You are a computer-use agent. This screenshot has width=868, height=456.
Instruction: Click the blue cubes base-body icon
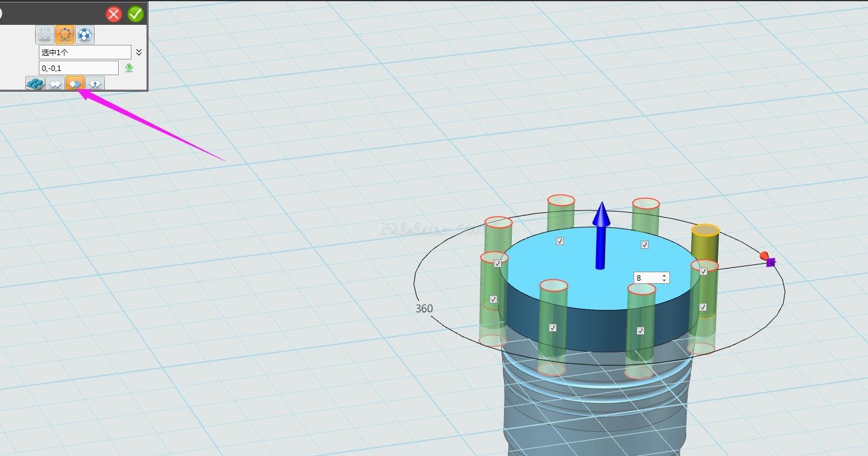[x=35, y=84]
